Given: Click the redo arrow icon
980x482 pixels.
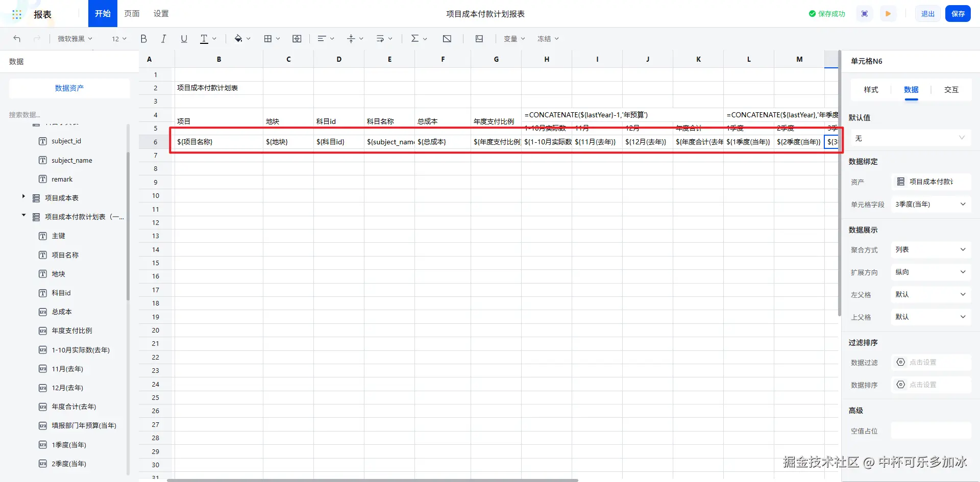Looking at the screenshot, I should coord(37,39).
